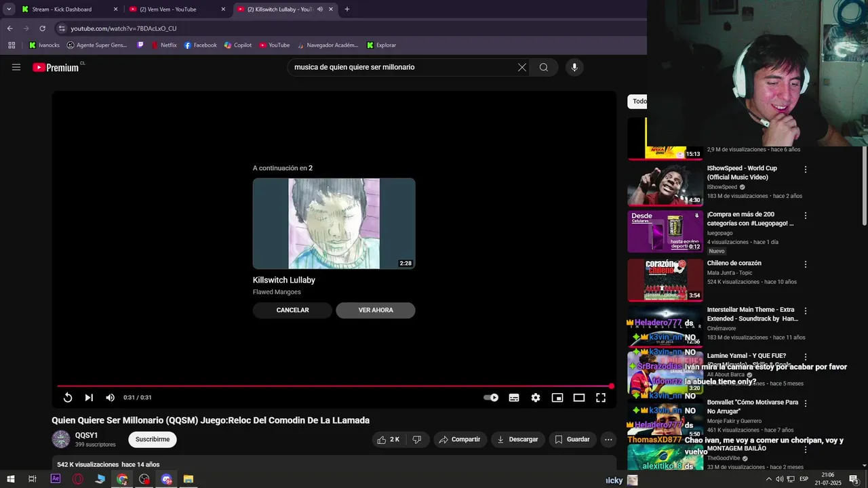Open Facebook bookmark
The width and height of the screenshot is (868, 488).
(x=200, y=45)
